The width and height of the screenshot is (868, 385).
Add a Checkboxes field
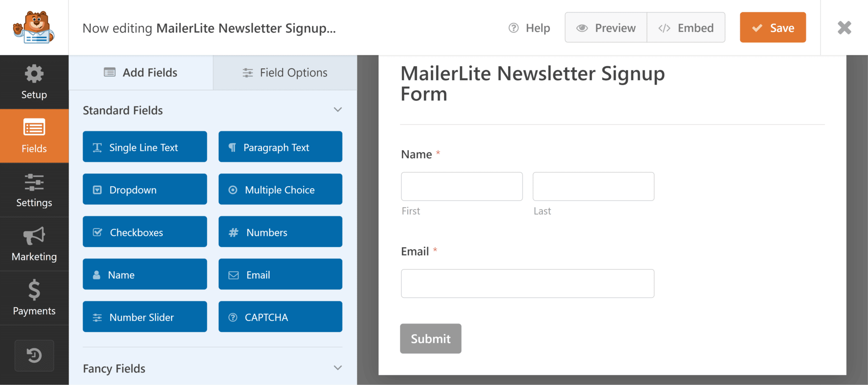pyautogui.click(x=145, y=232)
